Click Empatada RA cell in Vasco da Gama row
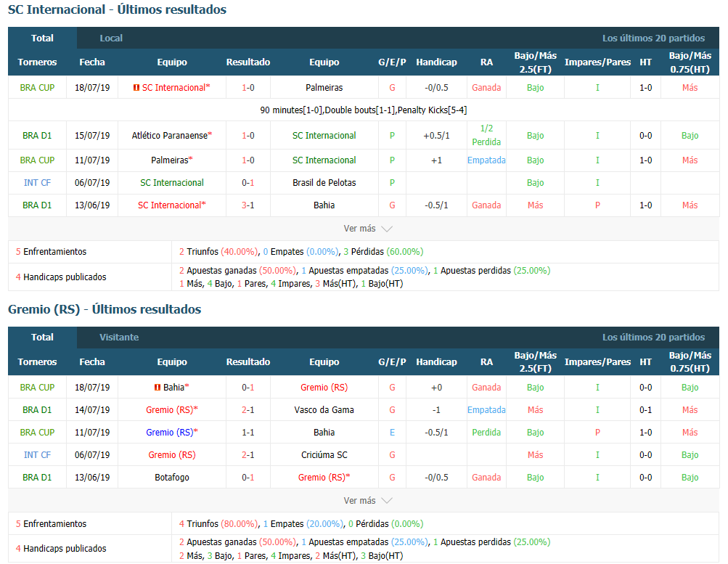728x564 pixels. click(x=486, y=410)
